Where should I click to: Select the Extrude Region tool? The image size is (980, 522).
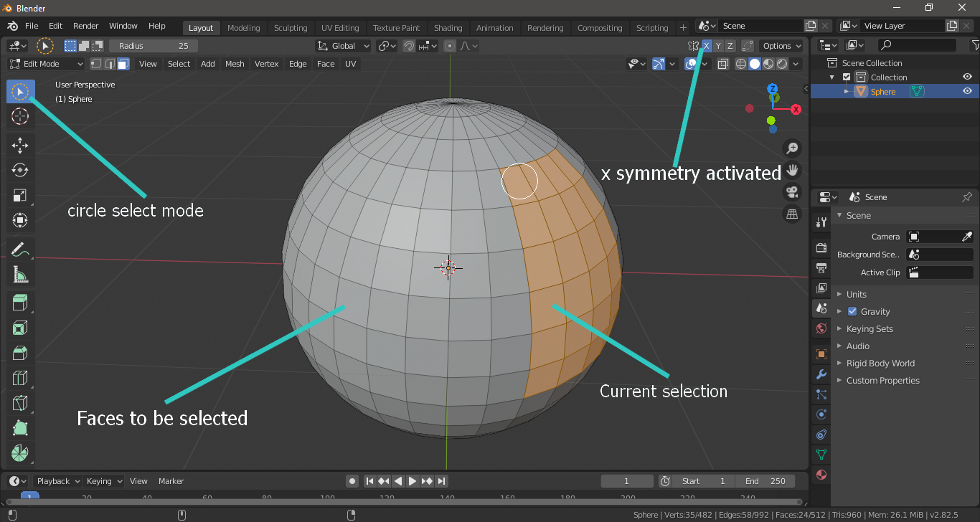click(20, 303)
